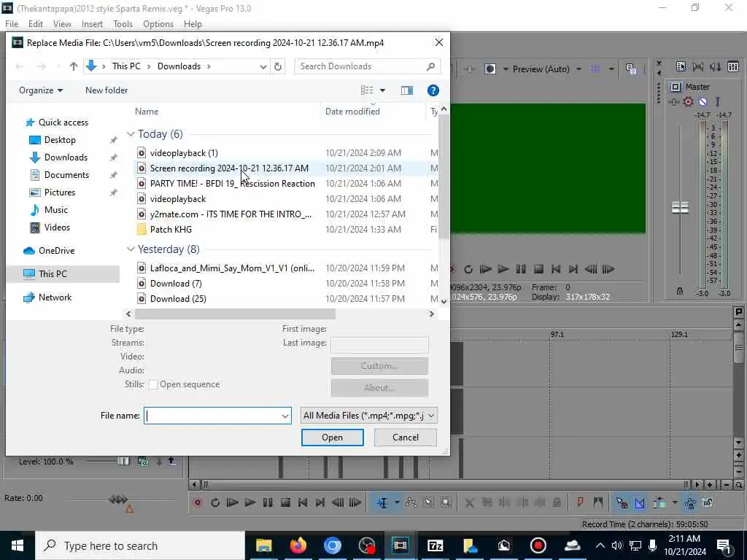Screen dimensions: 747x560
Task: Mute the Master bus
Action: coord(703,101)
